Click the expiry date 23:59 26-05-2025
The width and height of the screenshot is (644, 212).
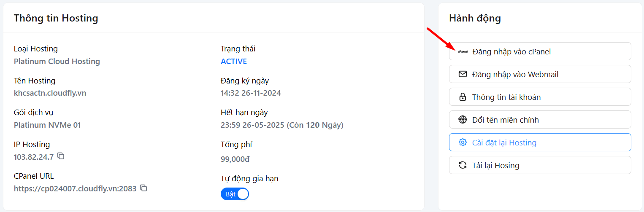click(x=253, y=125)
